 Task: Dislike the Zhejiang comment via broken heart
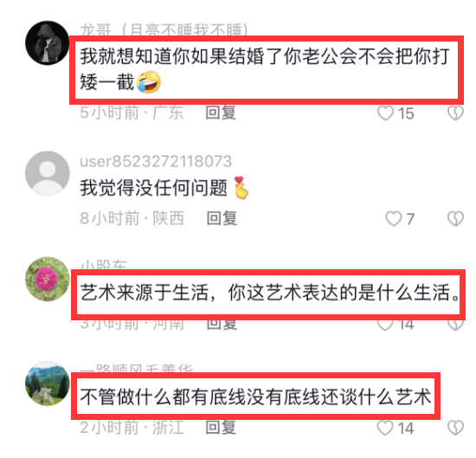coord(455,428)
